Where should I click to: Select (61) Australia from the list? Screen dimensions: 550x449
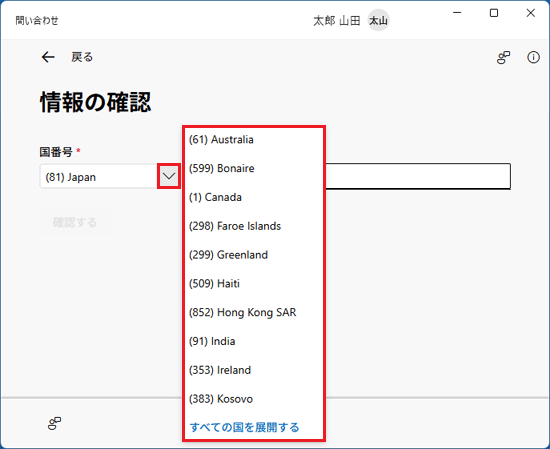click(254, 140)
